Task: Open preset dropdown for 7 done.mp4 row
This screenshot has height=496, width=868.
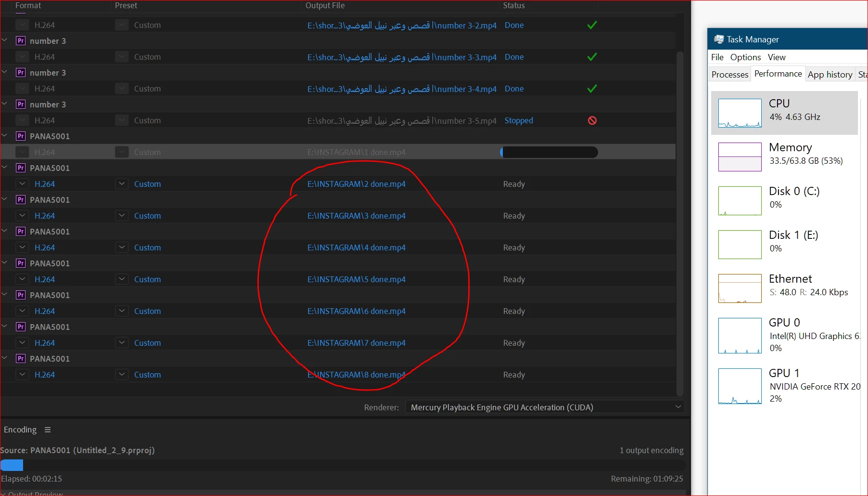Action: point(122,343)
